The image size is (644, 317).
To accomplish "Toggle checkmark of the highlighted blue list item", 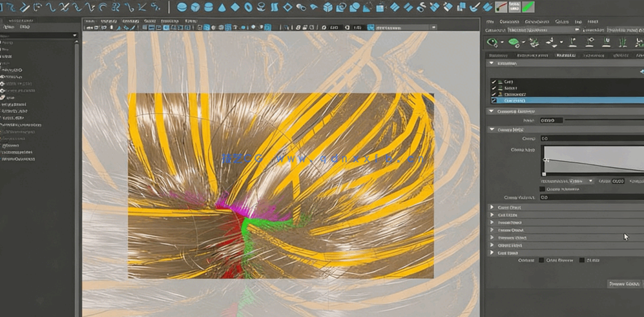I will click(x=494, y=101).
